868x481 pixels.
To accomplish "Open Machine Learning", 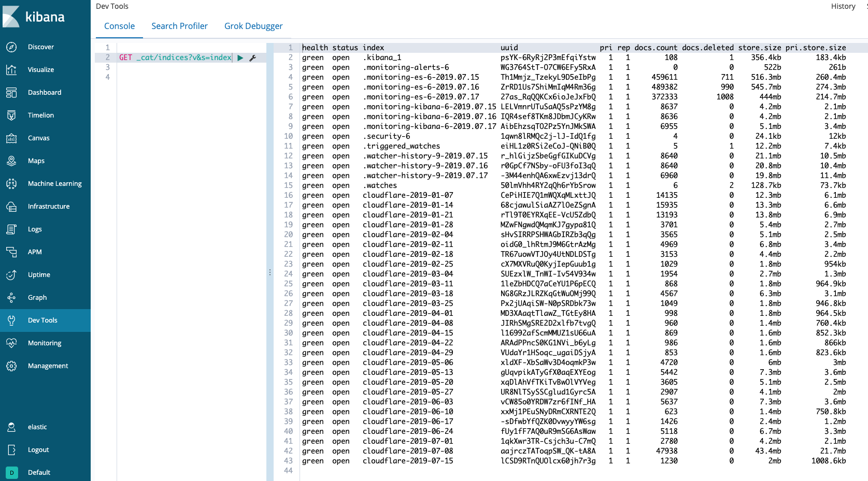I will (54, 183).
